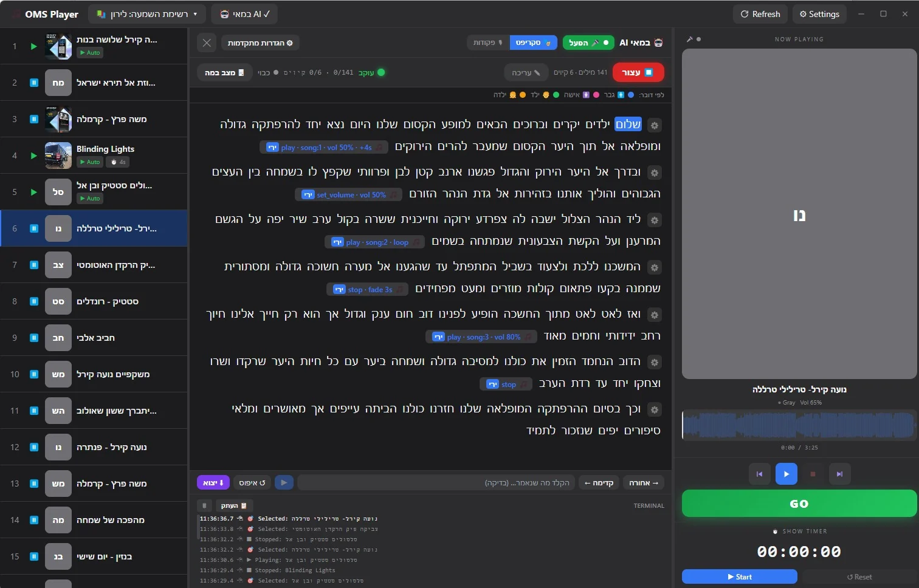
Task: Open gear settings for the last script paragraph
Action: (655, 410)
